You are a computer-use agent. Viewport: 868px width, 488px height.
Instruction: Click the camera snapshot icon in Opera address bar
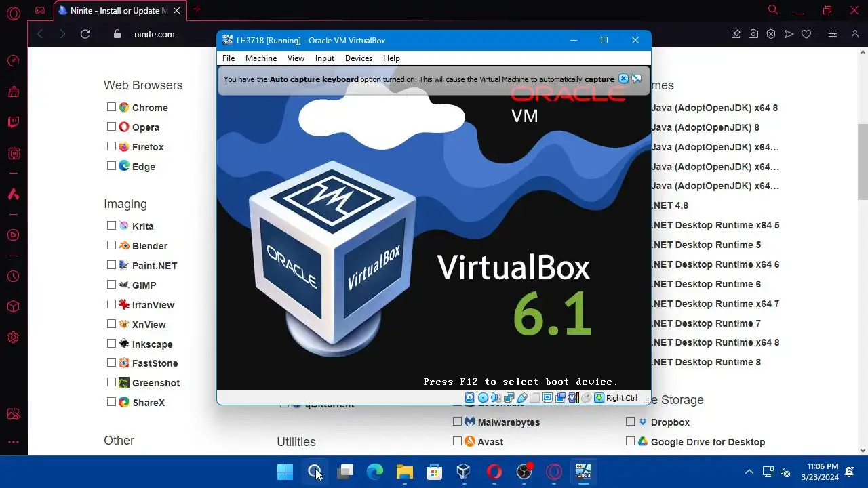click(753, 34)
